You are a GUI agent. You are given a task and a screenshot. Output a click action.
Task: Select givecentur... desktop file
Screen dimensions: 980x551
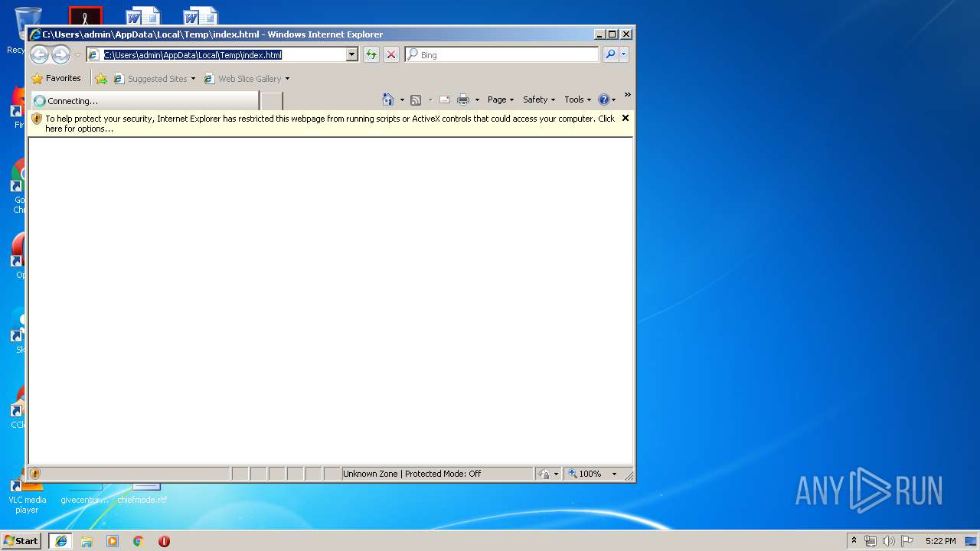84,494
